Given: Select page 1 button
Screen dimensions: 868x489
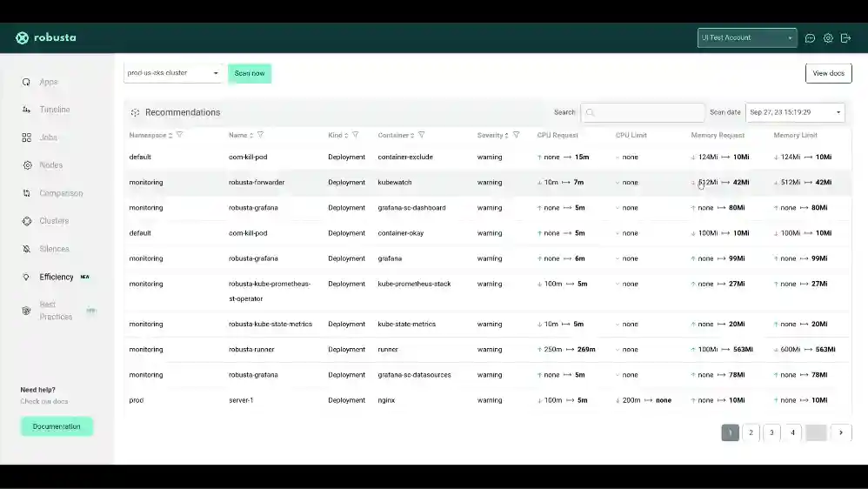Looking at the screenshot, I should (x=731, y=432).
